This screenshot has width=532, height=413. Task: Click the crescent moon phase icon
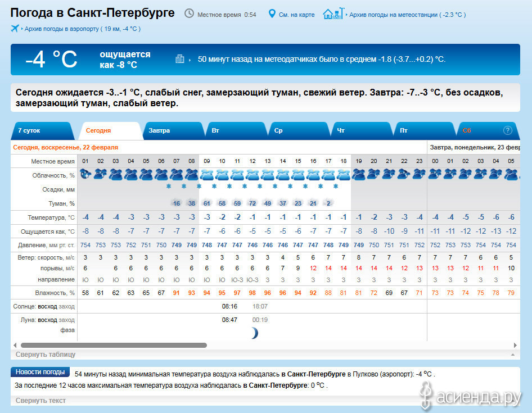254,333
